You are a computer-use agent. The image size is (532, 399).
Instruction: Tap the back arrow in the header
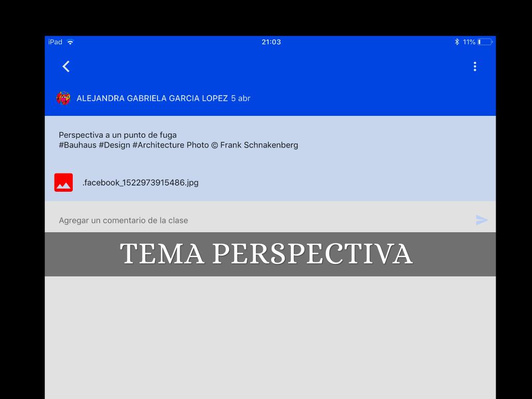pos(66,66)
